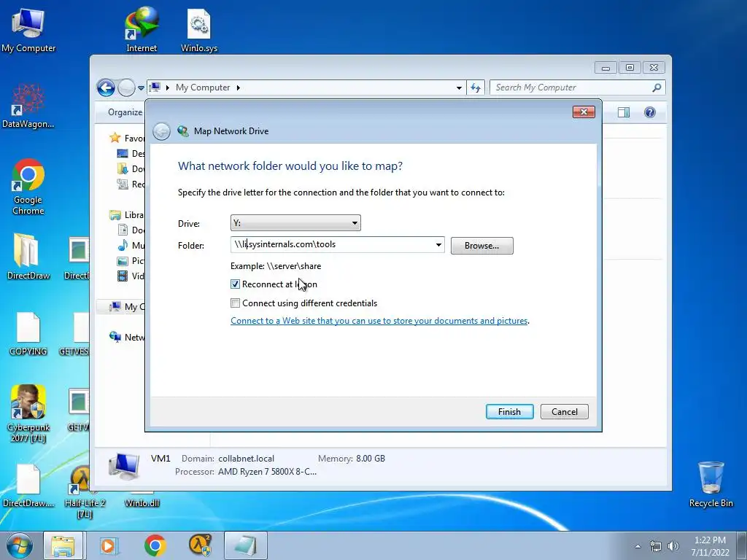Launch Cyberpunk 2077 desktop shortcut
Screen dimensions: 747x560
coord(28,413)
